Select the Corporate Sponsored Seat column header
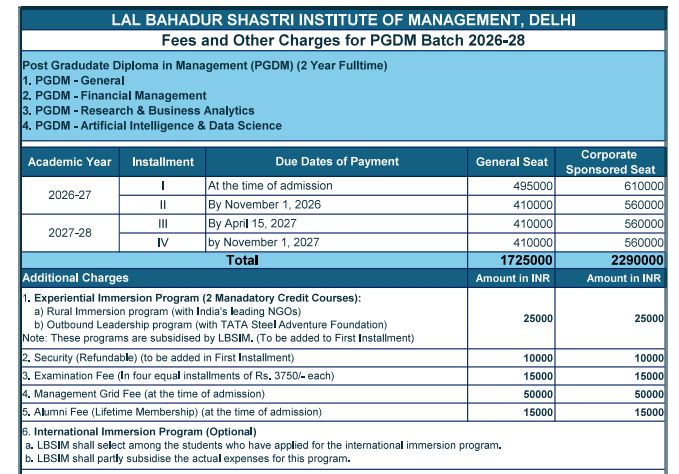 (610, 162)
